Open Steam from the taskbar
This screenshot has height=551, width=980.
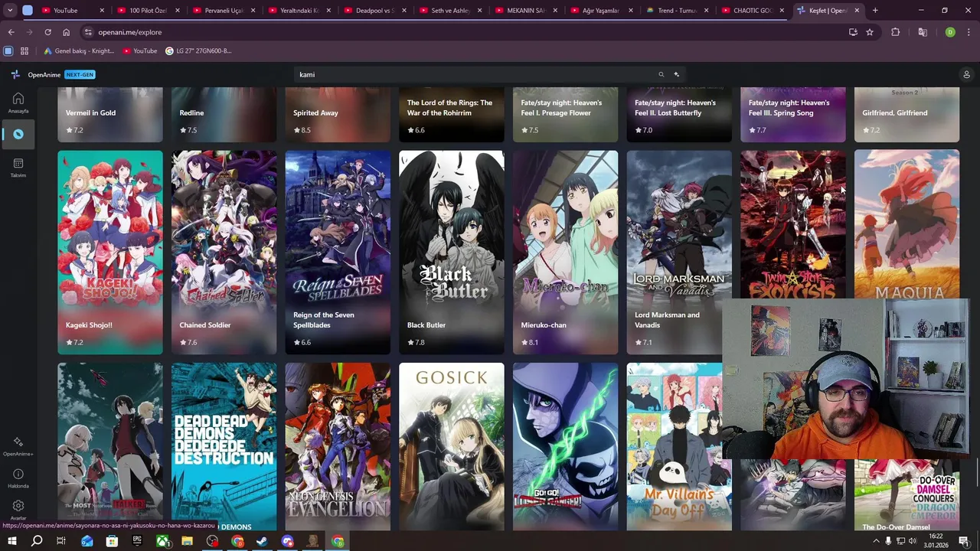pos(263,541)
